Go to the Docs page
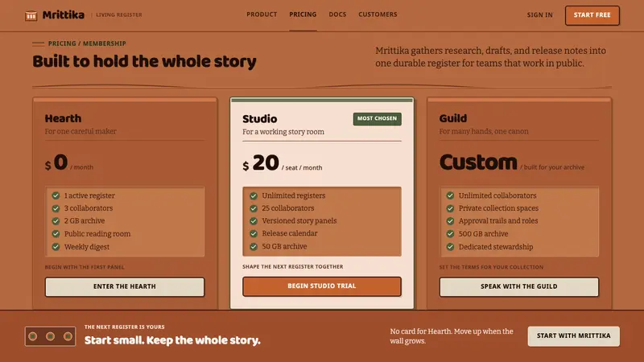 click(x=337, y=14)
